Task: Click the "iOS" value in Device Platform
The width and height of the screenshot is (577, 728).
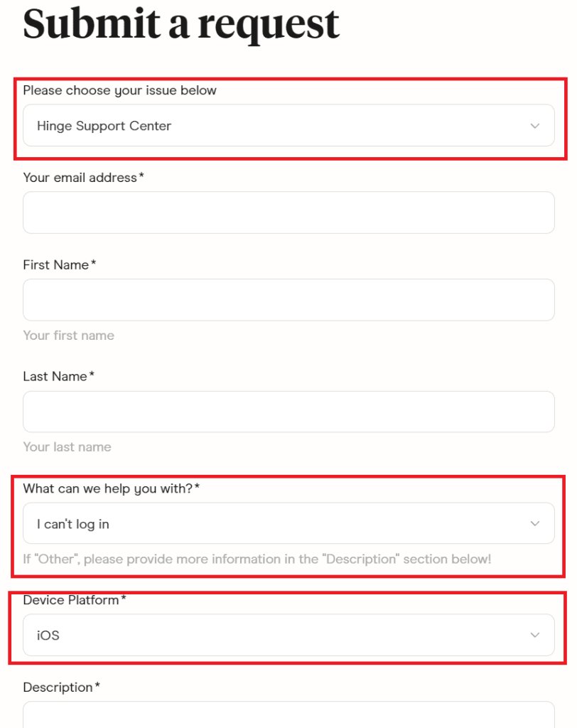Action: [47, 635]
